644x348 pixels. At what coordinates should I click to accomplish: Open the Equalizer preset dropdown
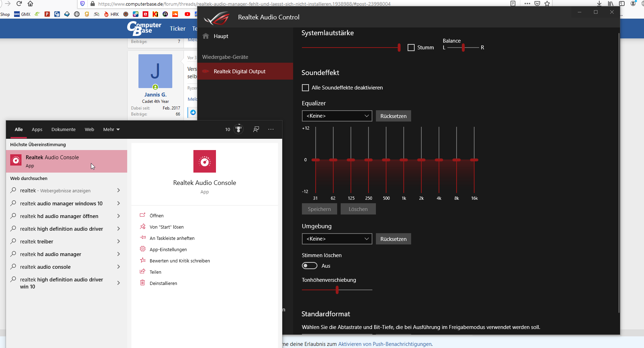[x=337, y=116]
